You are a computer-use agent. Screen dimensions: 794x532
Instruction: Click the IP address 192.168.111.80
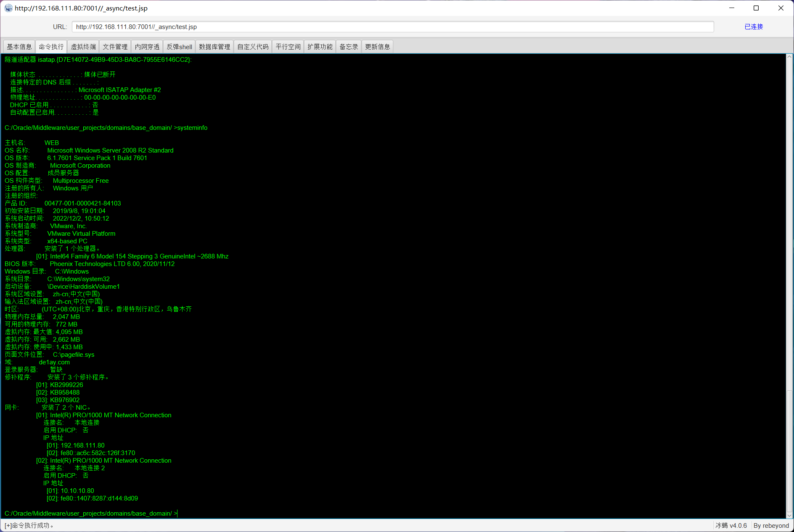pyautogui.click(x=82, y=445)
